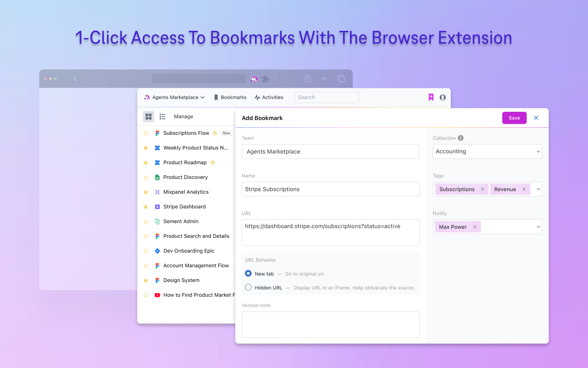Viewport: 588px width, 368px height.
Task: Save the new bookmark
Action: [x=514, y=118]
